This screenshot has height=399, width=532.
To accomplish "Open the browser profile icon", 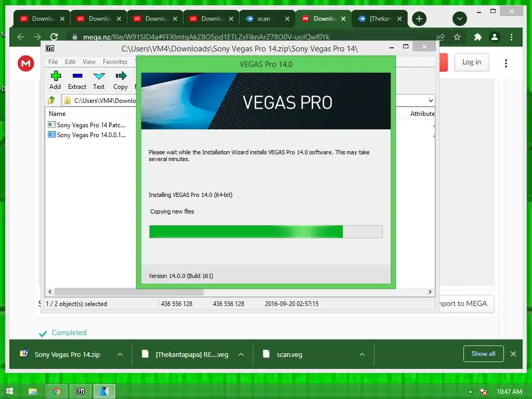I will pyautogui.click(x=495, y=37).
